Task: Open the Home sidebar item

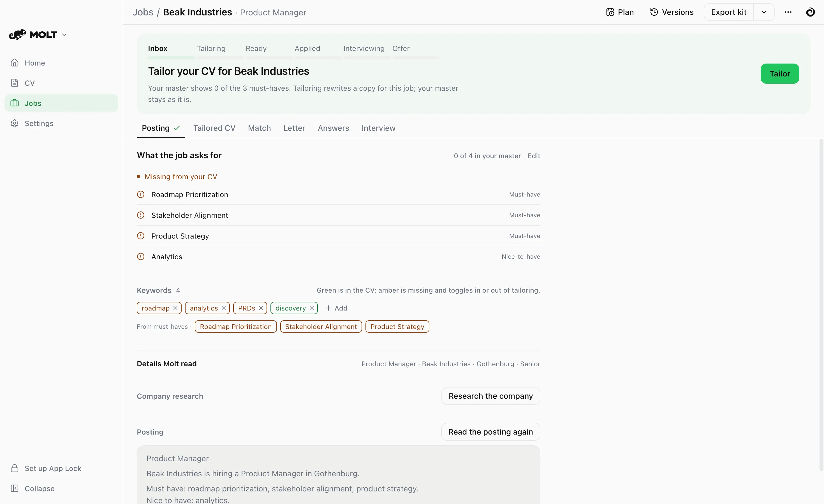Action: coord(61,63)
